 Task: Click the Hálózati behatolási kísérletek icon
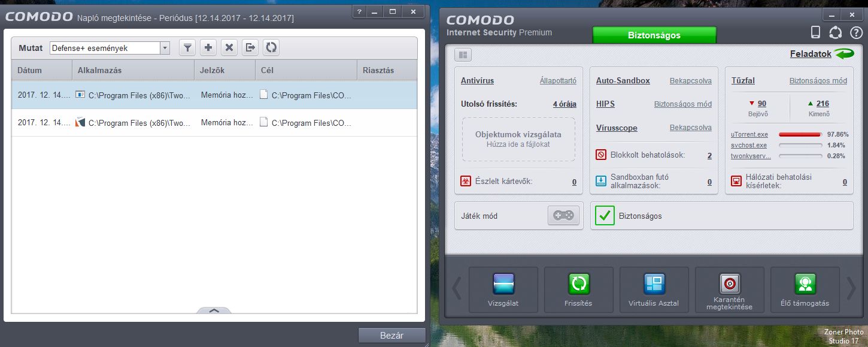(x=736, y=181)
